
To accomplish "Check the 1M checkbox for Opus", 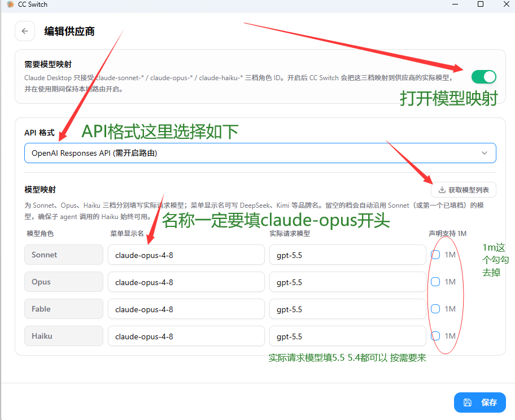I will (x=435, y=282).
